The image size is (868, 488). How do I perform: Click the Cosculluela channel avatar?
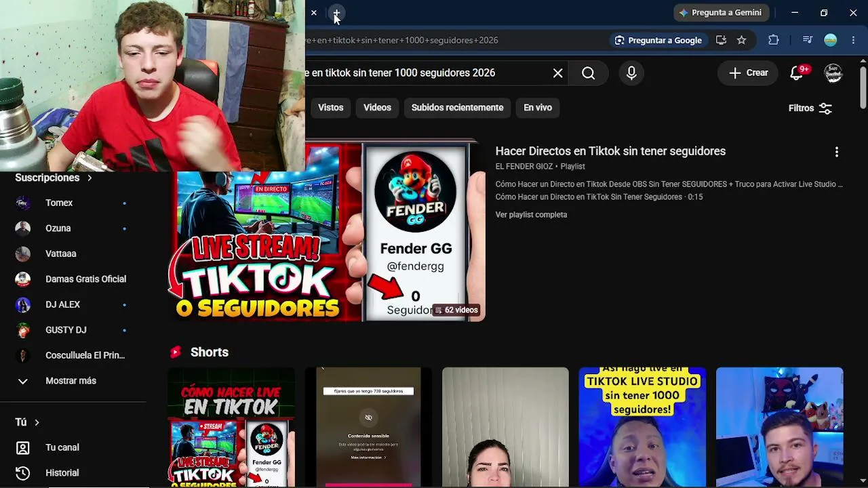point(23,356)
